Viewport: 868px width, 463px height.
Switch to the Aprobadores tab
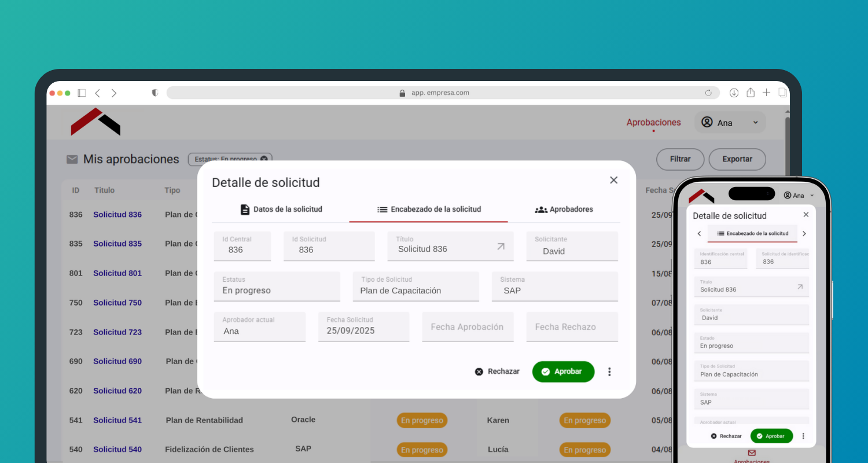click(x=564, y=210)
